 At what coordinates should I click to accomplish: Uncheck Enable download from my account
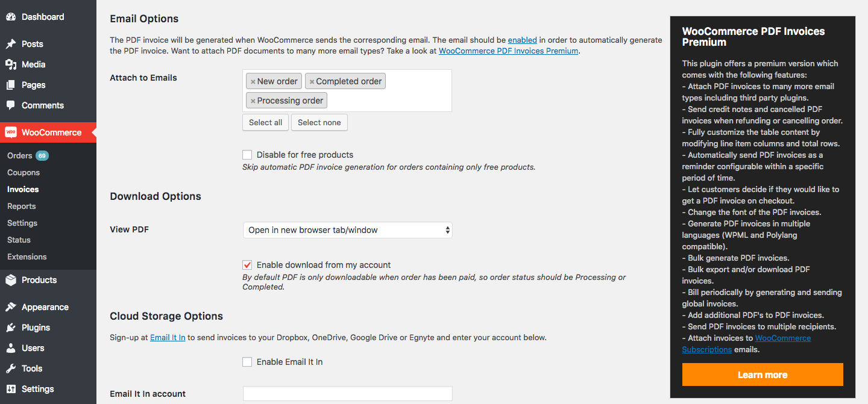[247, 265]
